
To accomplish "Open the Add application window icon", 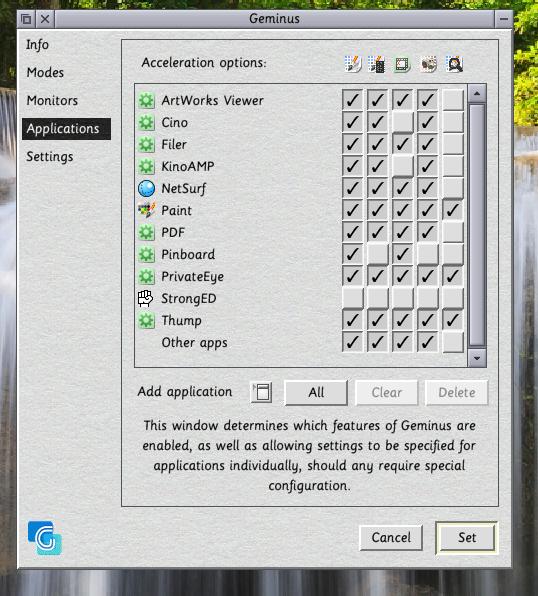I will click(262, 392).
